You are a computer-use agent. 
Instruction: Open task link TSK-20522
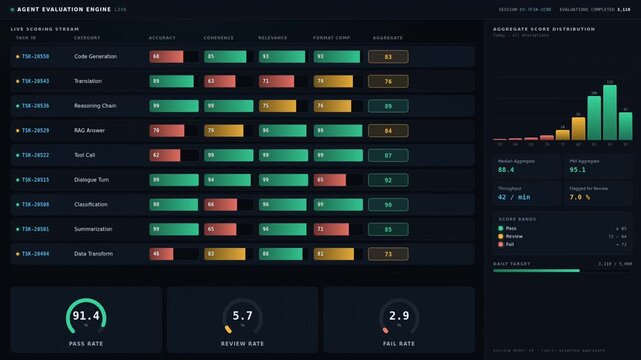point(36,155)
